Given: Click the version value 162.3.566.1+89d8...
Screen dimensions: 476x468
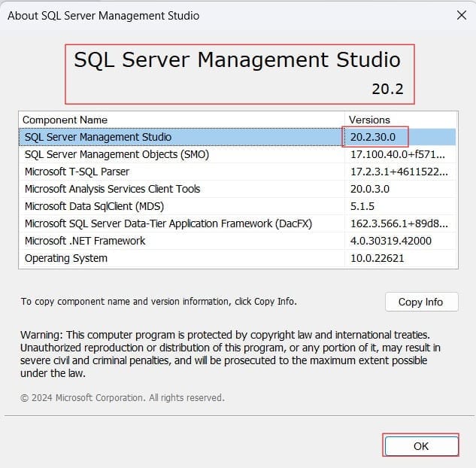Looking at the screenshot, I should [x=399, y=223].
